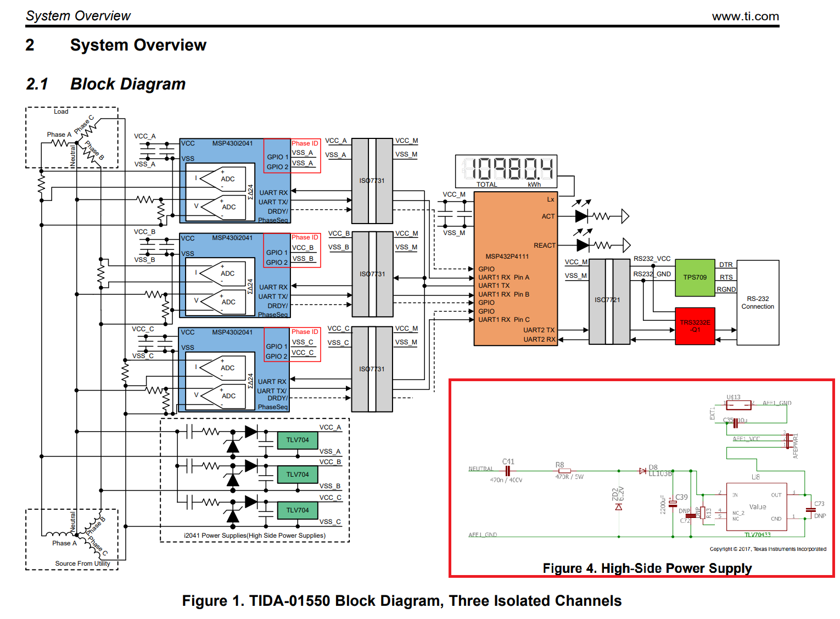840x619 pixels.
Task: Click the U8 regulator box in the schematic
Action: click(x=757, y=506)
